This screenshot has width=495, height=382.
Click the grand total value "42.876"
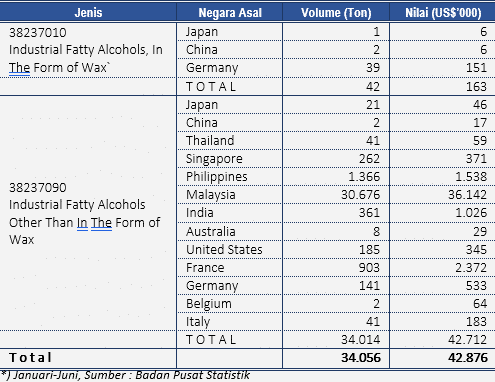pos(468,358)
